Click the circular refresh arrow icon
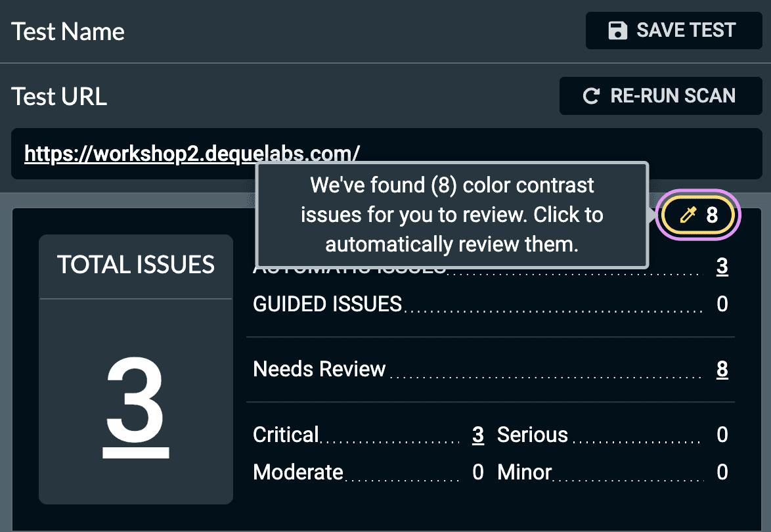Screen dimensions: 771x532 tap(591, 97)
